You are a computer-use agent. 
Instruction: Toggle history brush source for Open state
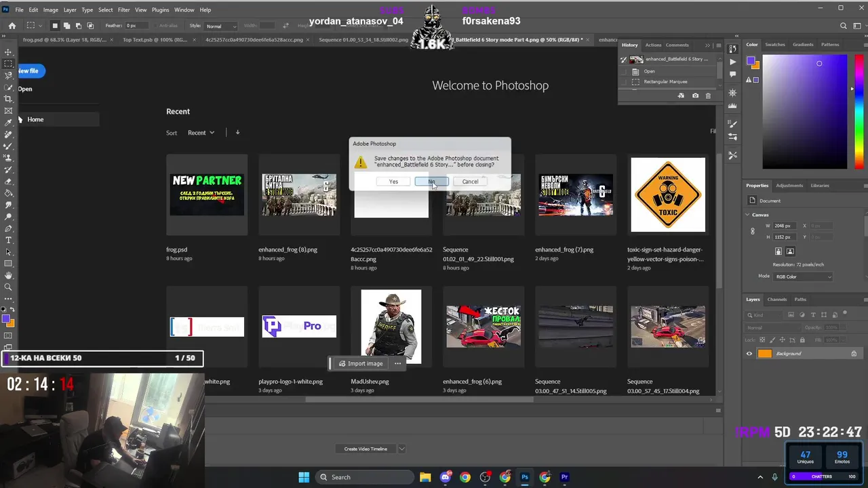click(624, 71)
